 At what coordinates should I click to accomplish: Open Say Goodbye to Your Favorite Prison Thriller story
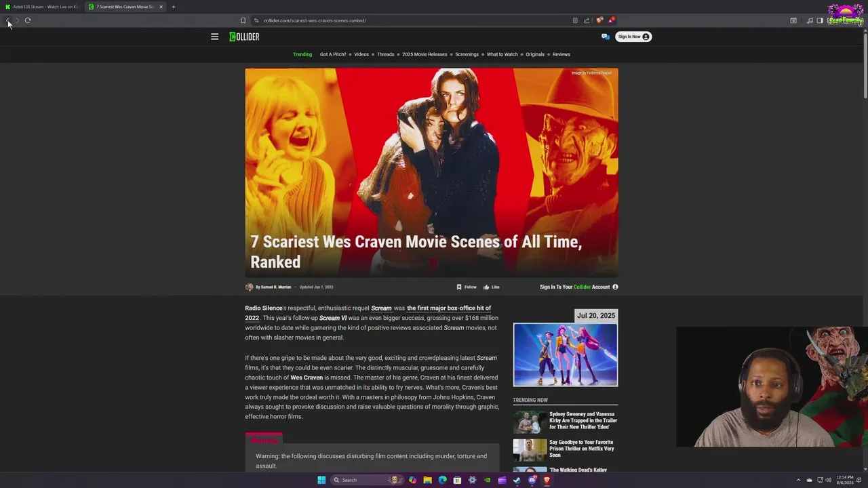(x=582, y=449)
